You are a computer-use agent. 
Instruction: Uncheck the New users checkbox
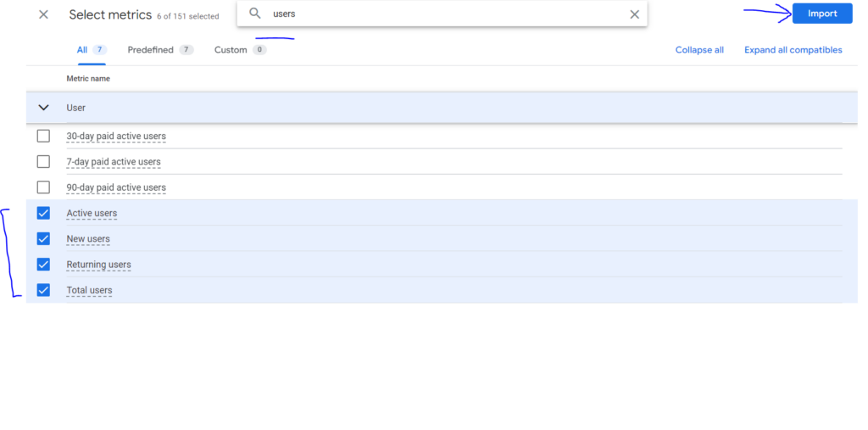pyautogui.click(x=43, y=239)
